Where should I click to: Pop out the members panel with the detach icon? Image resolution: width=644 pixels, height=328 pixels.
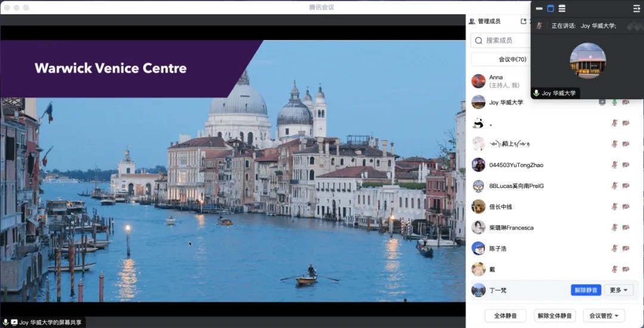click(x=524, y=21)
